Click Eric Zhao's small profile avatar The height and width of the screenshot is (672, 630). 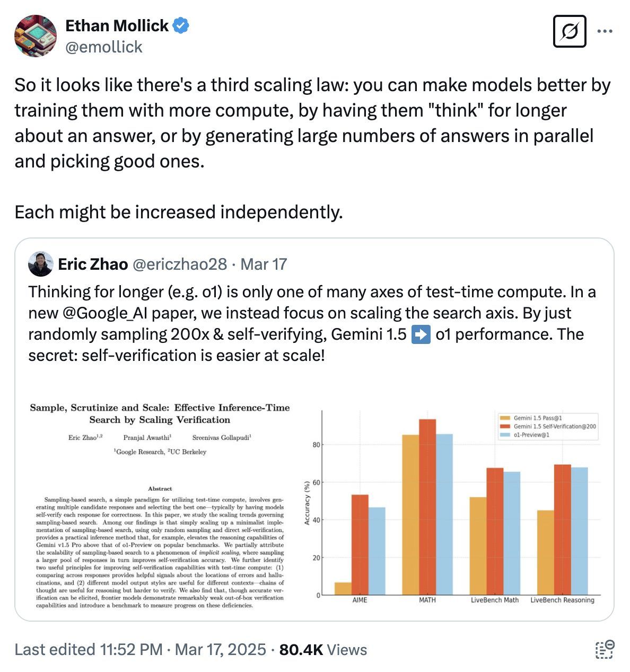tap(41, 264)
